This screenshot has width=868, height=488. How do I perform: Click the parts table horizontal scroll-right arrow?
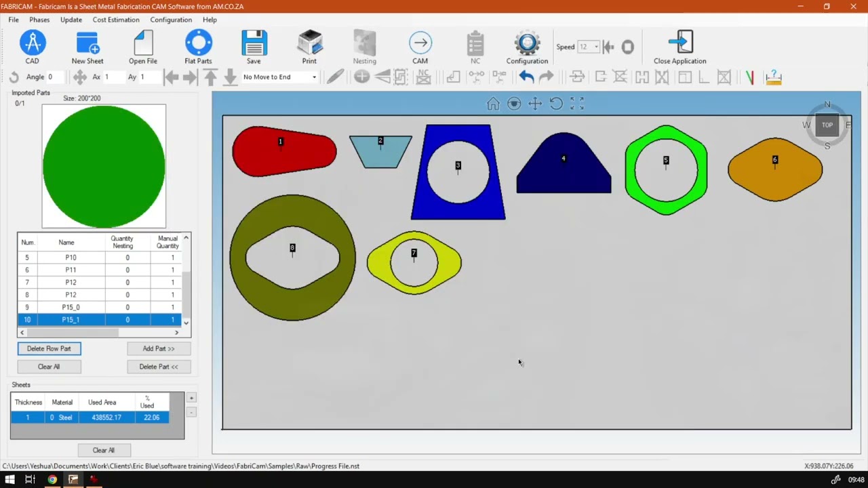[x=177, y=332]
